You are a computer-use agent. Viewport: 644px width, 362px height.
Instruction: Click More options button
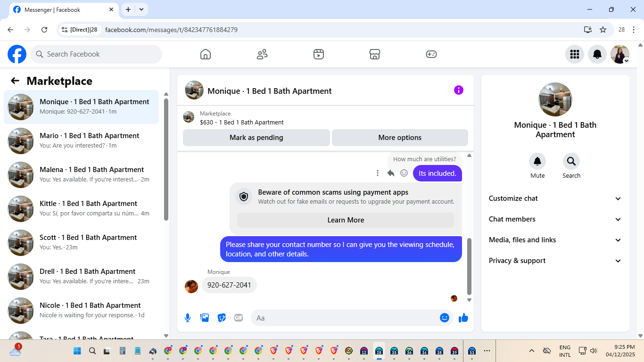[x=400, y=138]
